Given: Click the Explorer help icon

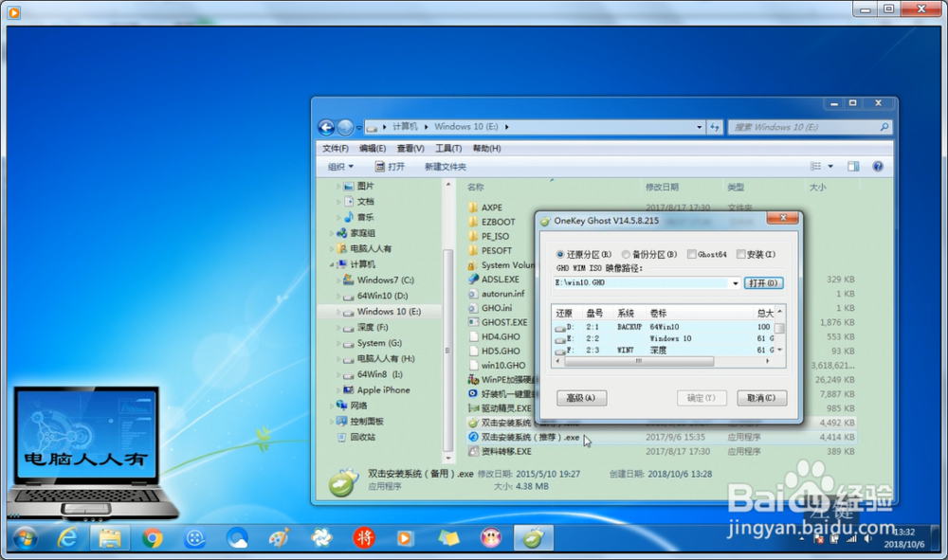Looking at the screenshot, I should coord(877,166).
